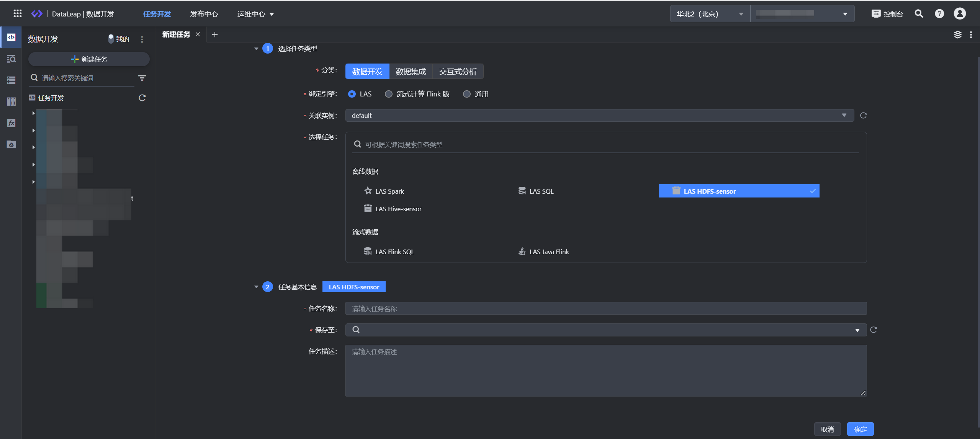Open the resource folder sidebar icon
Viewport: 980px width, 439px height.
11,144
